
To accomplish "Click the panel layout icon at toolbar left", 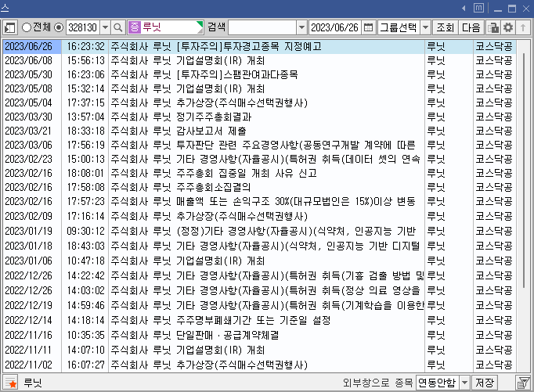I will (x=10, y=27).
